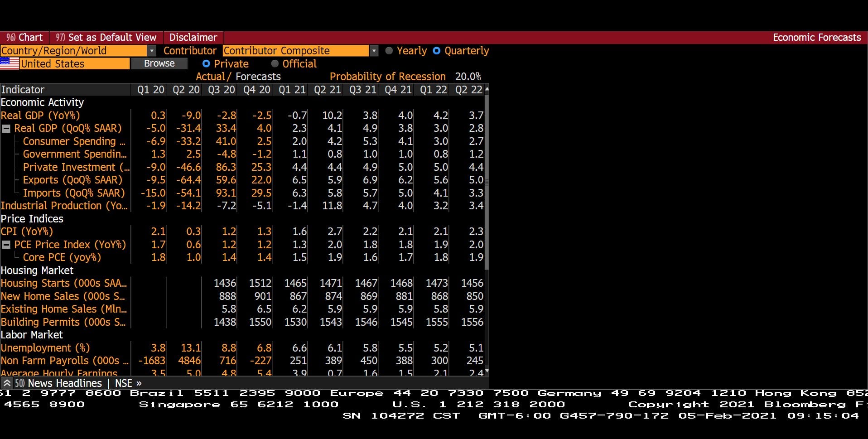Collapse the Real GDP (QoQ% SAAR) row
The image size is (868, 439).
coord(6,129)
